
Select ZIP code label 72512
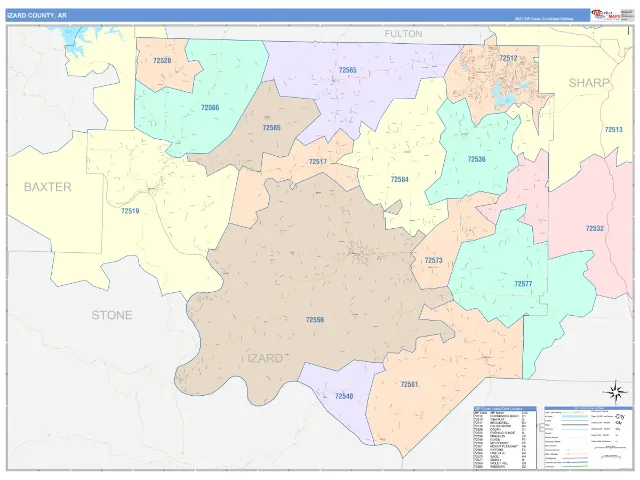click(x=508, y=58)
